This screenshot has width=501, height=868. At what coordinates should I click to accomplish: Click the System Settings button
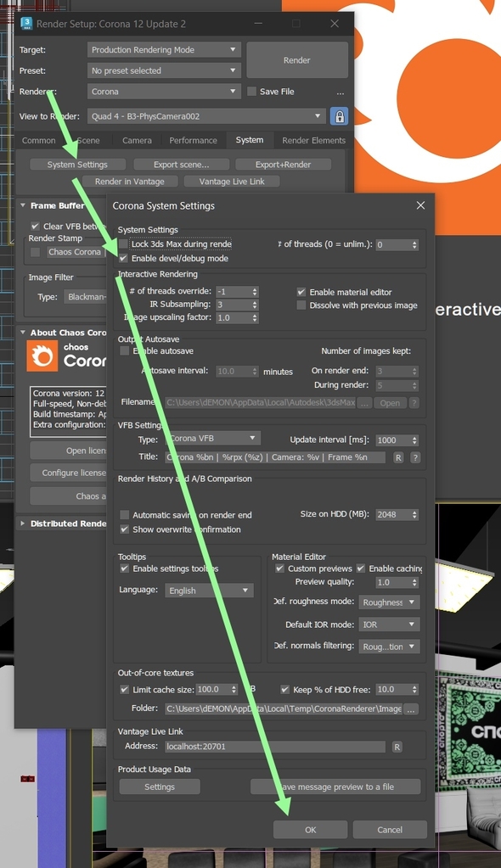pos(77,165)
